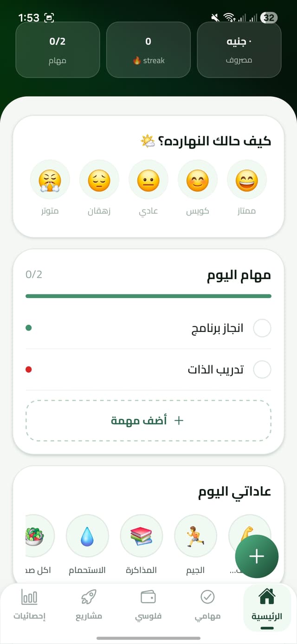Screen dimensions: 297x644
Task: Open the مصروف expenses card
Action: click(239, 50)
